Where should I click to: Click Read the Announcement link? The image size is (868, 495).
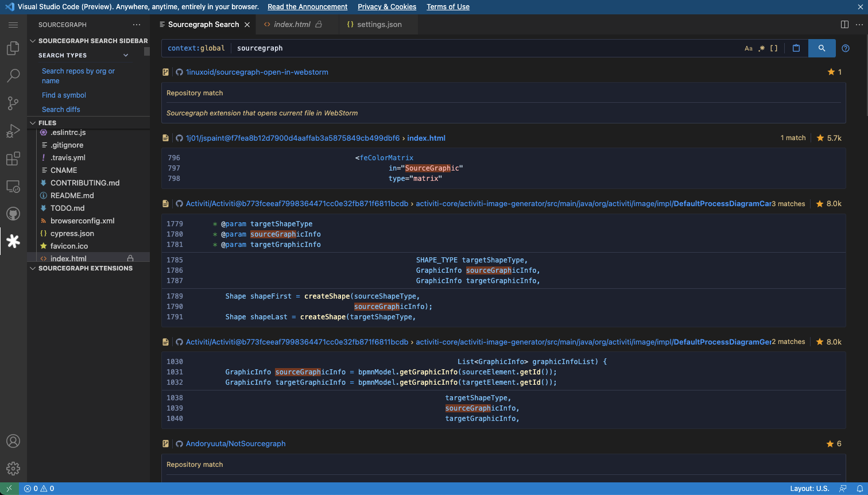307,7
